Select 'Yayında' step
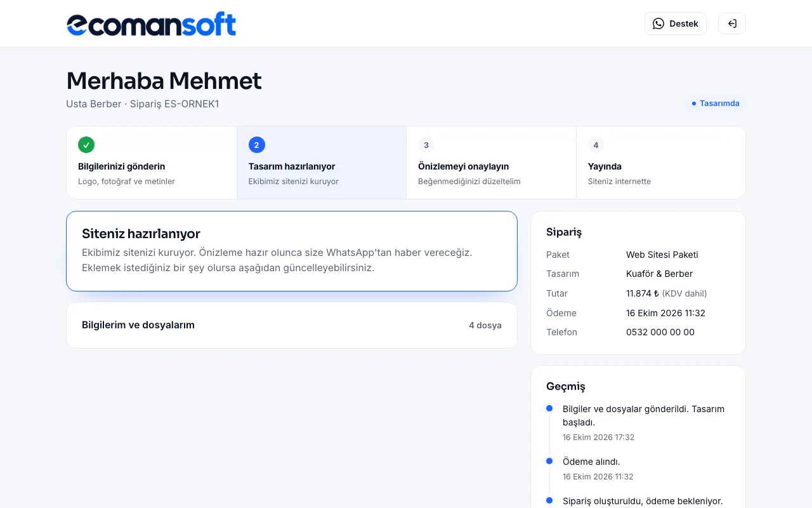 [x=661, y=163]
